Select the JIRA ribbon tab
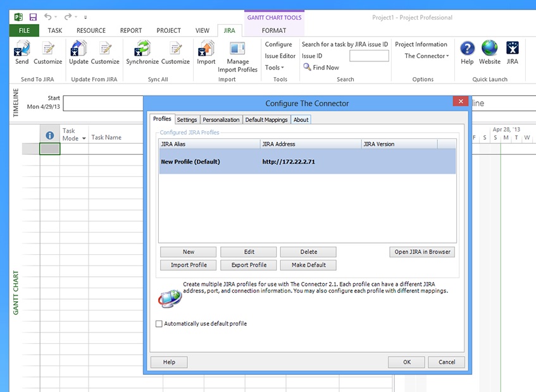 click(229, 30)
